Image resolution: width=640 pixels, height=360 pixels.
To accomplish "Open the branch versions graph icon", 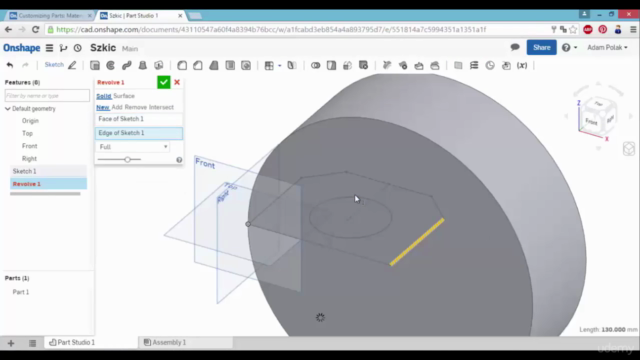I will click(63, 48).
